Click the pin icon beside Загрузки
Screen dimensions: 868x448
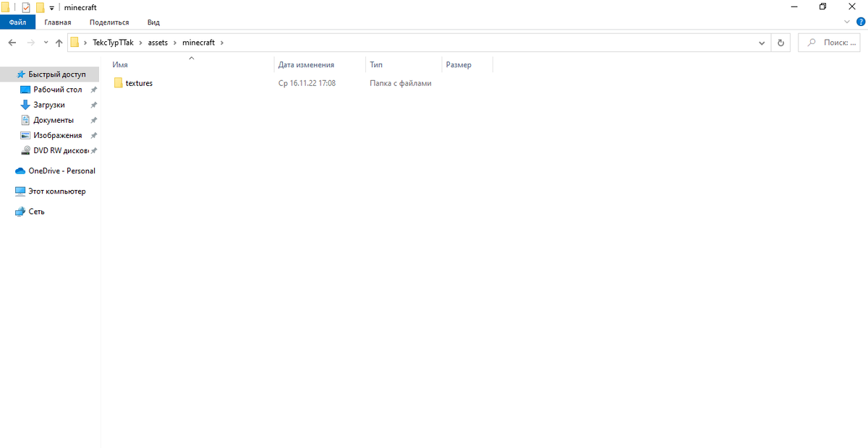(93, 105)
